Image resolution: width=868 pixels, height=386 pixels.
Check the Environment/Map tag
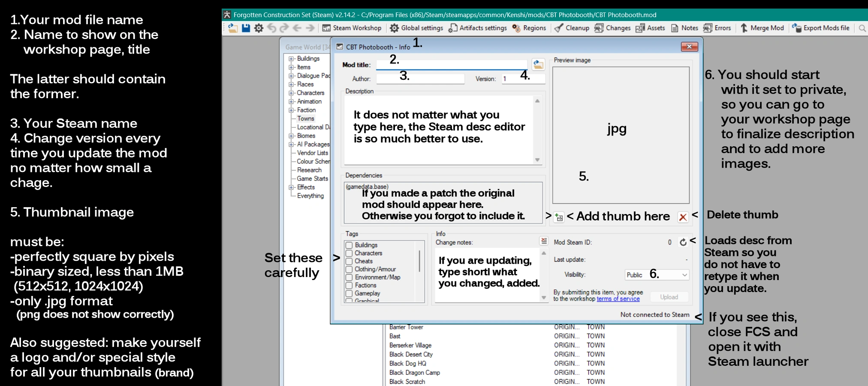(x=349, y=277)
